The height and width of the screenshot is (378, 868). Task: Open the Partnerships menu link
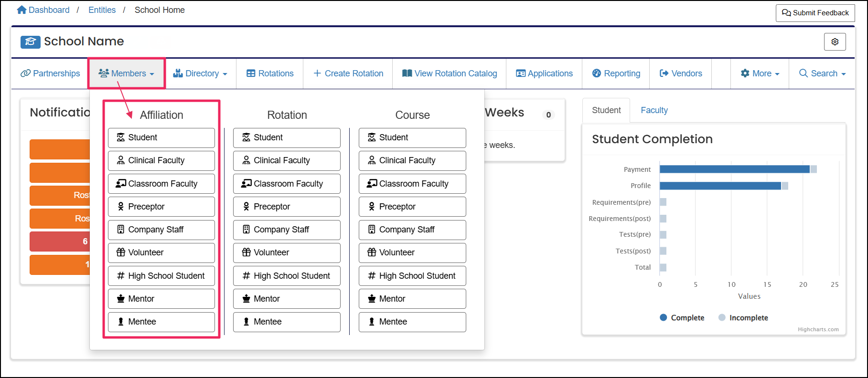point(50,73)
